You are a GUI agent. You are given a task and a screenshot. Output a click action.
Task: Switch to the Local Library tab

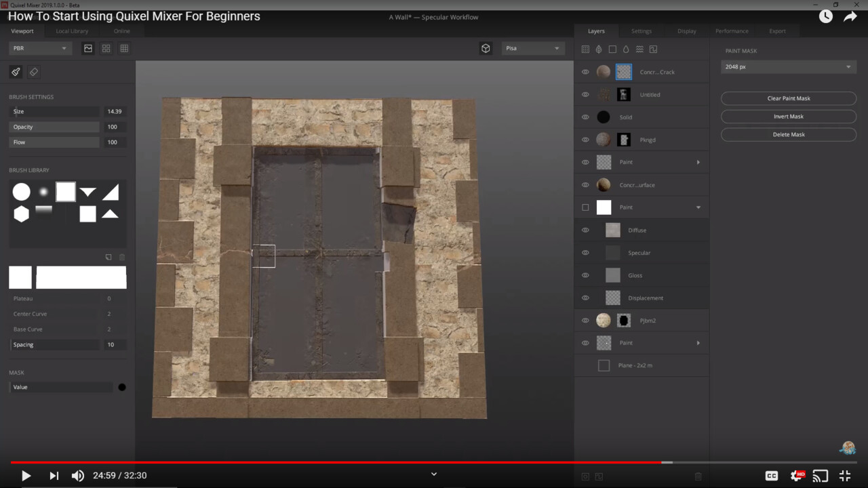click(x=72, y=31)
